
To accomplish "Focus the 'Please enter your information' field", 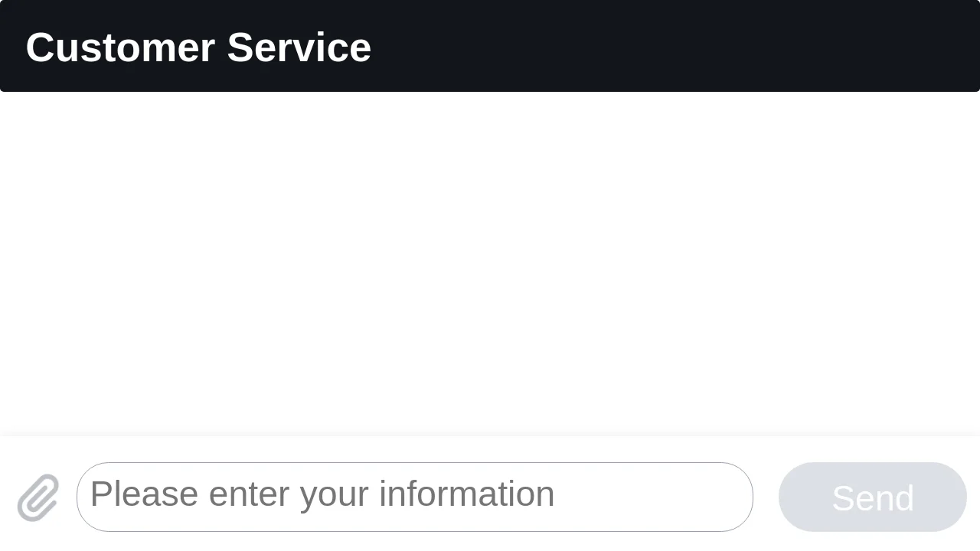I will 415,497.
